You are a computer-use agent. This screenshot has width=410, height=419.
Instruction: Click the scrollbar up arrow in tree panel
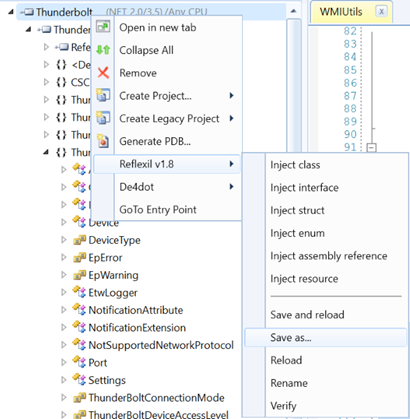coord(293,11)
